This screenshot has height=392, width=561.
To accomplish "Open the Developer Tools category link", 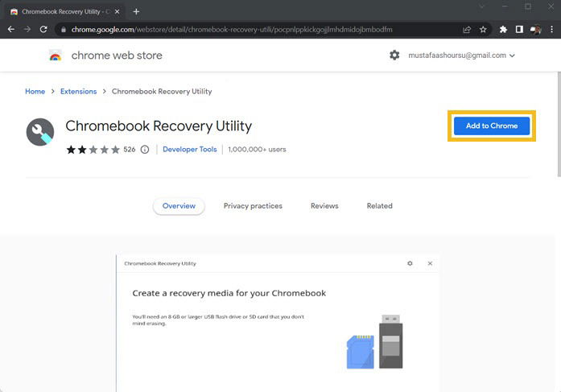I will click(x=190, y=150).
